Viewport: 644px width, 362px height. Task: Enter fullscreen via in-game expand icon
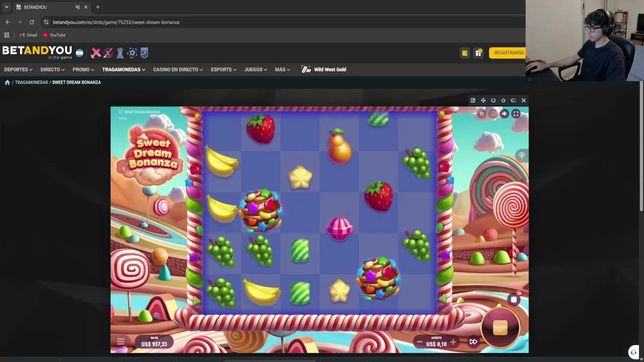click(x=516, y=114)
